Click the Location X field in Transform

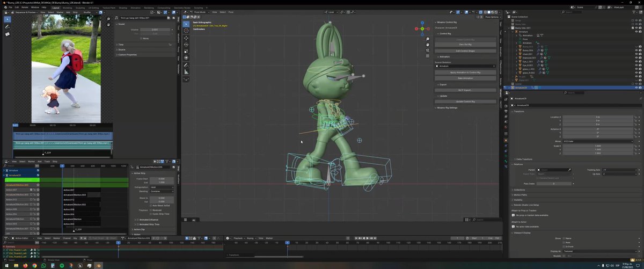point(598,117)
